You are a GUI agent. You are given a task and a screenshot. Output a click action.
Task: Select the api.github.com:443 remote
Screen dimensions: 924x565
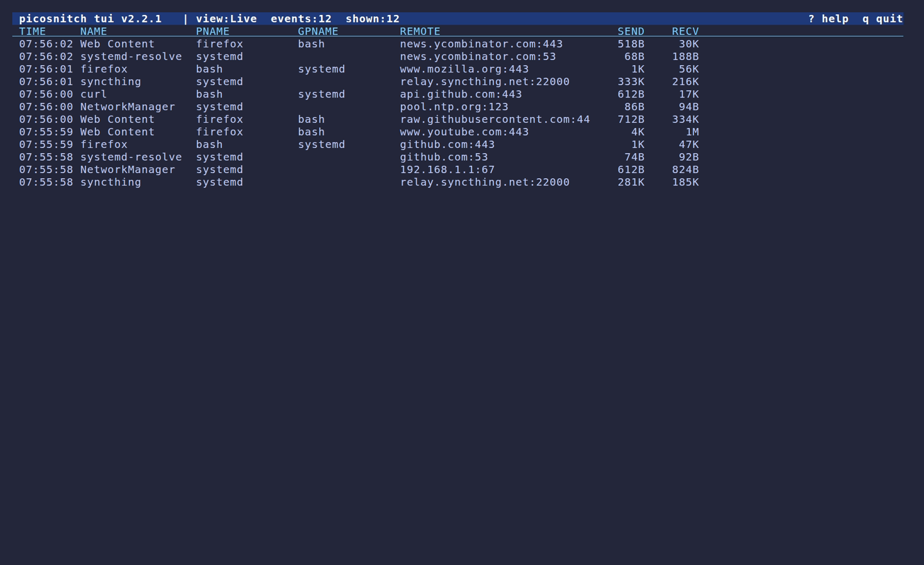pos(461,95)
